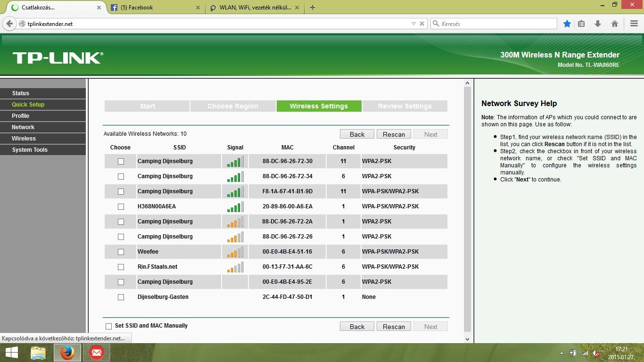This screenshot has width=644, height=362.
Task: Close the Facebook tab
Action: point(198,8)
